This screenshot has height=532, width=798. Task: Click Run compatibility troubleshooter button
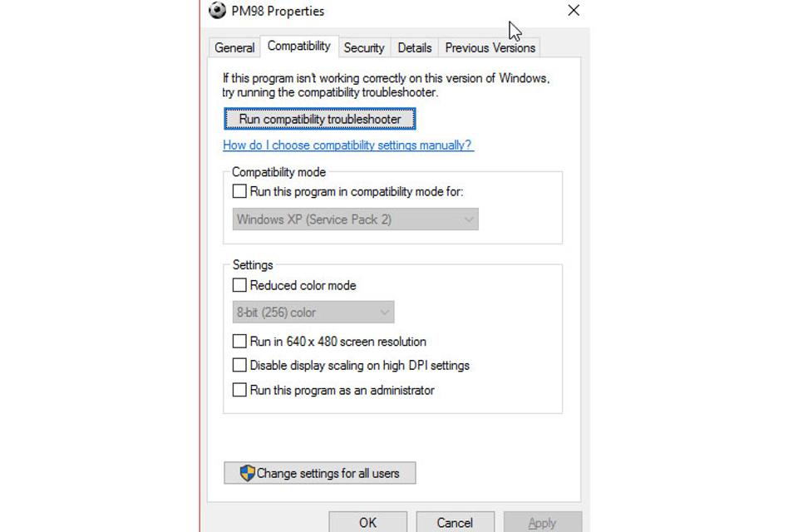coord(319,119)
